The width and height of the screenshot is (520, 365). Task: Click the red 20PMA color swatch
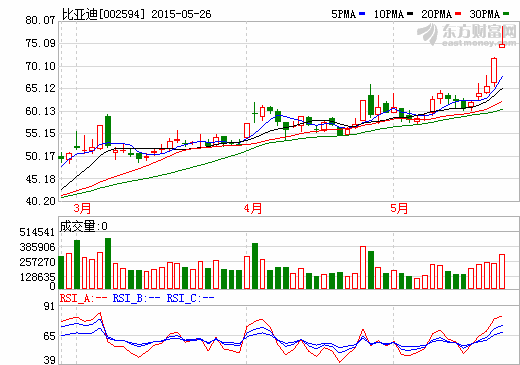point(458,14)
